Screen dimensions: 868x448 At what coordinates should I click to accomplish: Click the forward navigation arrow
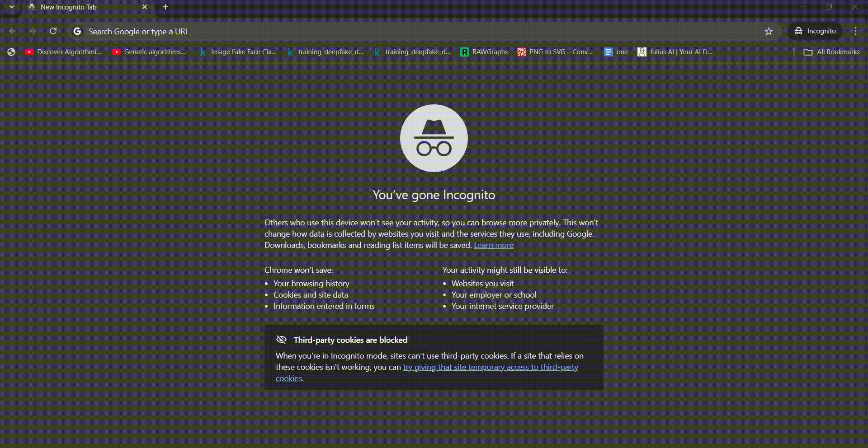pos(33,31)
